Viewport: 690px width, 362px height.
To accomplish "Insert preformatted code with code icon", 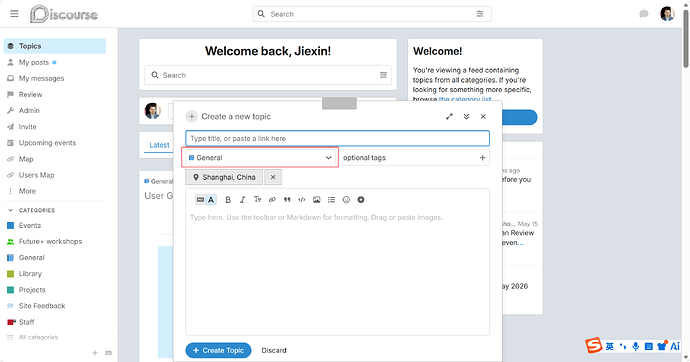I will tap(301, 200).
